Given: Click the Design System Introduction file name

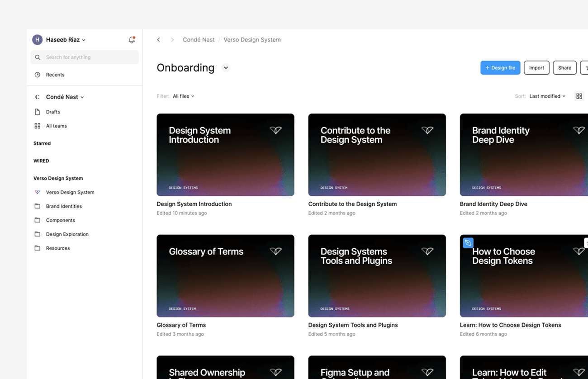Looking at the screenshot, I should coord(194,204).
